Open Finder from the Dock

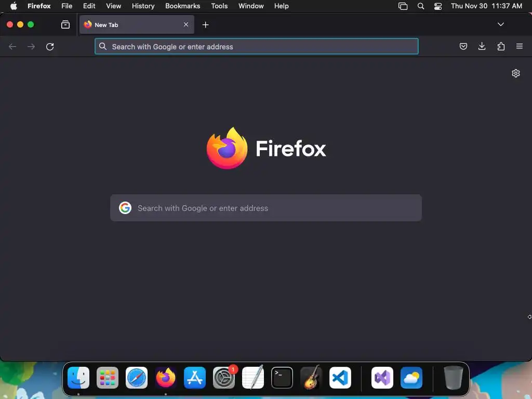pyautogui.click(x=78, y=377)
